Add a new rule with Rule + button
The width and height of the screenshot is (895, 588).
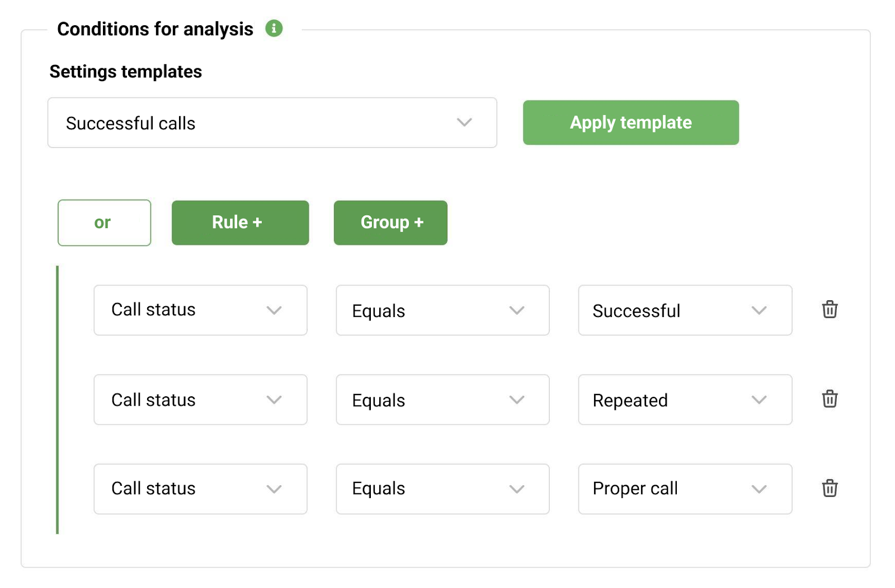point(240,222)
